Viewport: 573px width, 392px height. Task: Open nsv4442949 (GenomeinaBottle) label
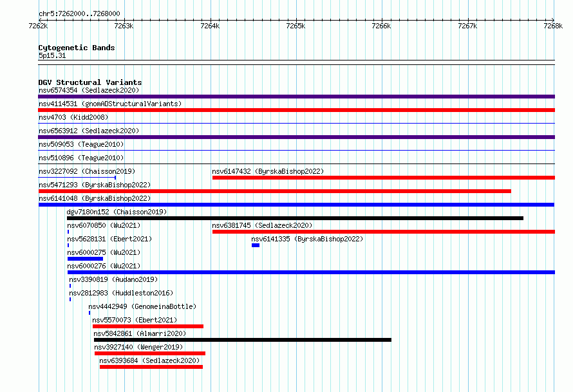point(142,306)
